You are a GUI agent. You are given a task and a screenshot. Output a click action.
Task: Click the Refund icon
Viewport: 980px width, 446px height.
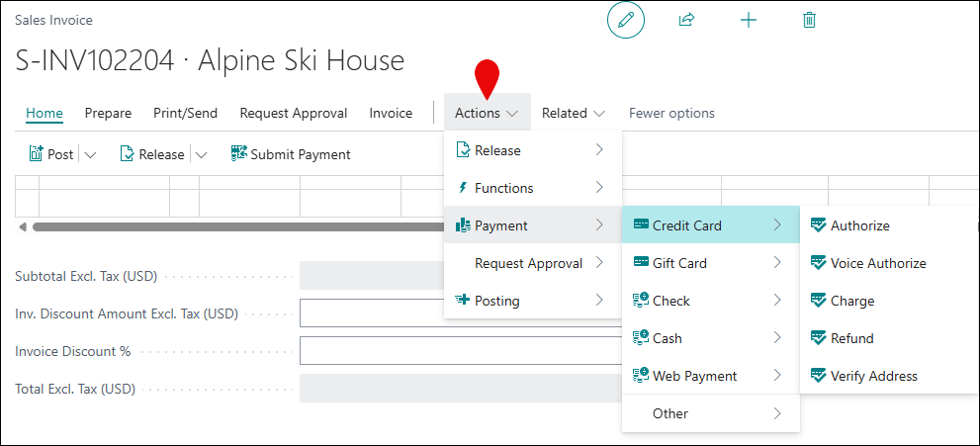click(x=818, y=337)
